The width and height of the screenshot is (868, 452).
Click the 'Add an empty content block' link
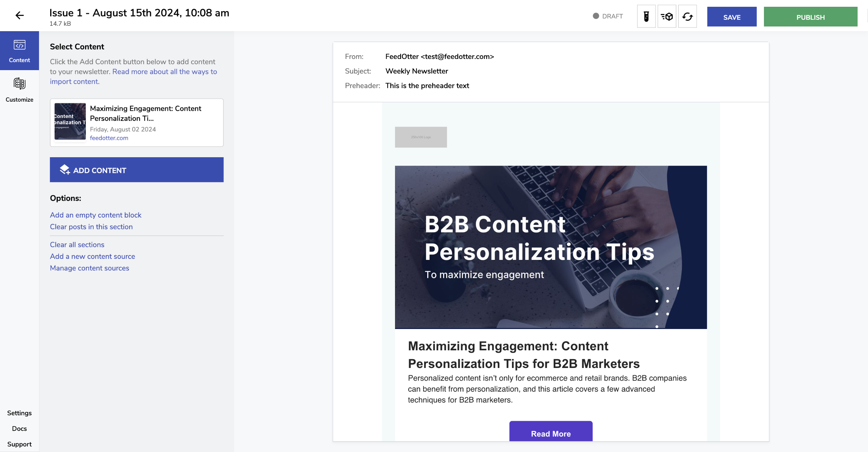[96, 215]
